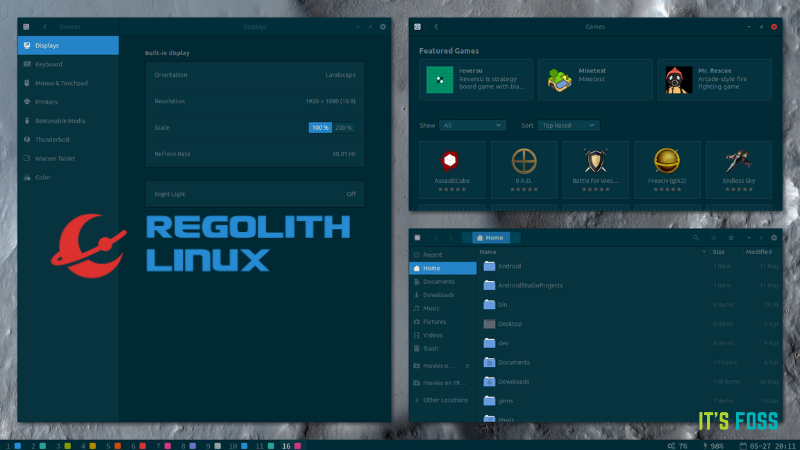Open the Refresh Rate 60.01 Hz setting
Screen dimensions: 800x450
click(x=255, y=154)
